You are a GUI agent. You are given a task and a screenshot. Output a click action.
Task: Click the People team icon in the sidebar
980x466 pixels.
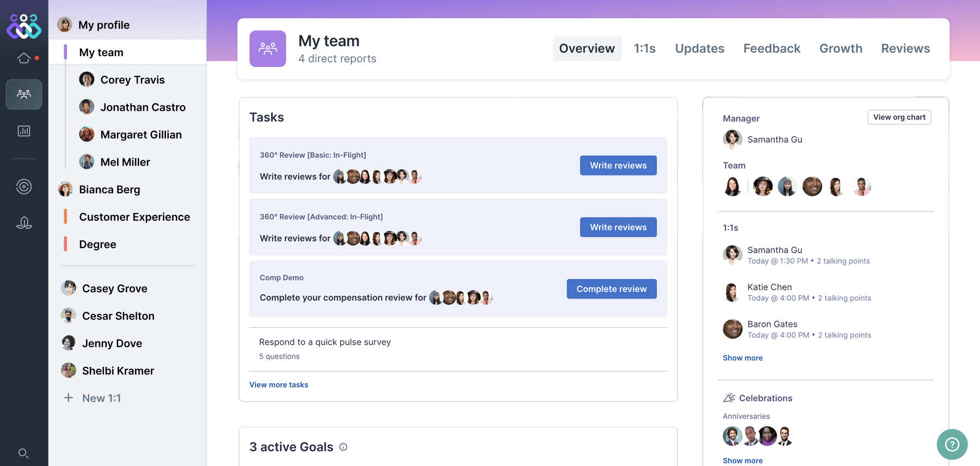coord(24,94)
